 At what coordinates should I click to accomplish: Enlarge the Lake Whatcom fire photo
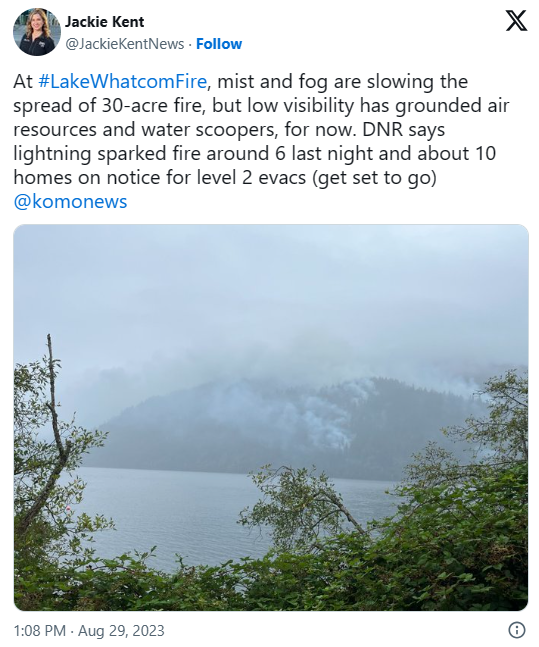271,417
